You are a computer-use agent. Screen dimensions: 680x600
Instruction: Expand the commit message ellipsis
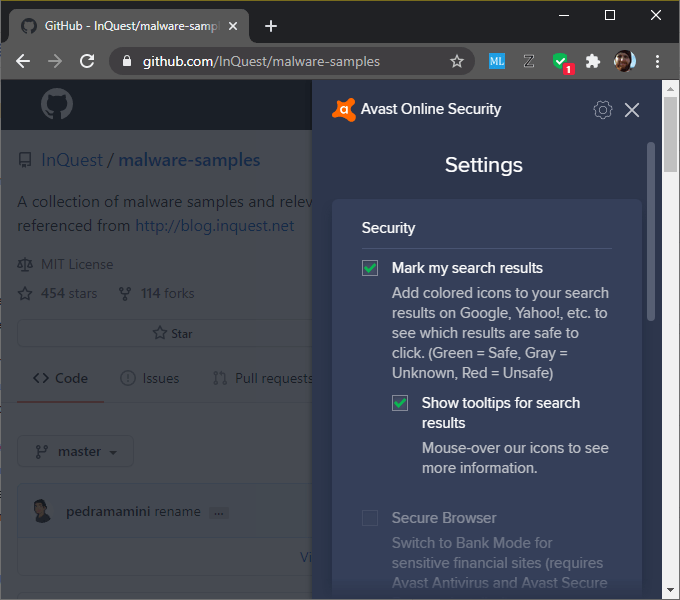pos(219,512)
